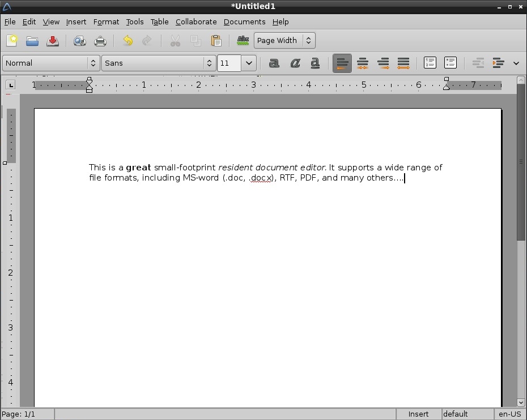Toggle numbered list

click(x=430, y=63)
